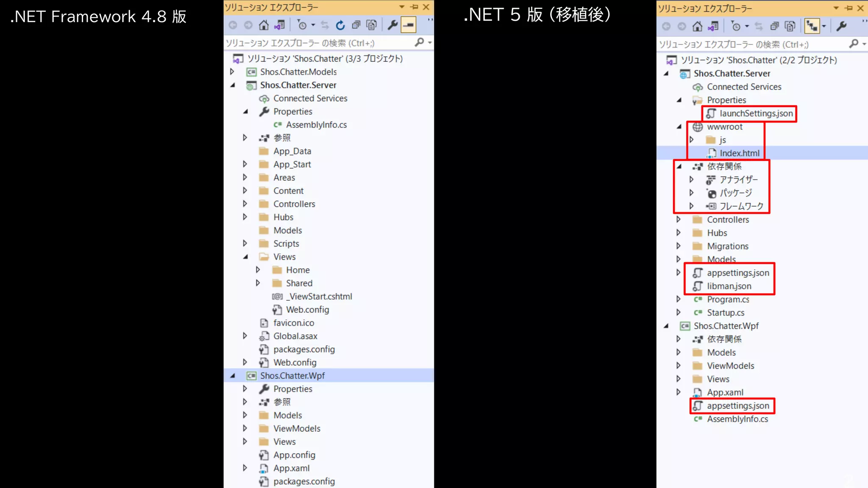Image resolution: width=868 pixels, height=488 pixels.
Task: Click search magnifier icon in right Solution Explorer
Action: coord(854,44)
